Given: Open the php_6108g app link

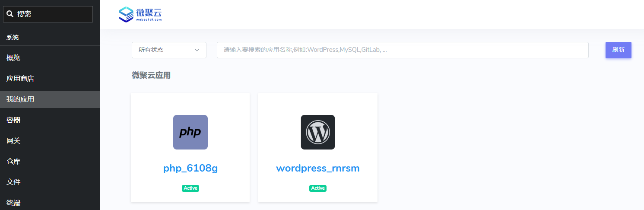Looking at the screenshot, I should pos(190,169).
